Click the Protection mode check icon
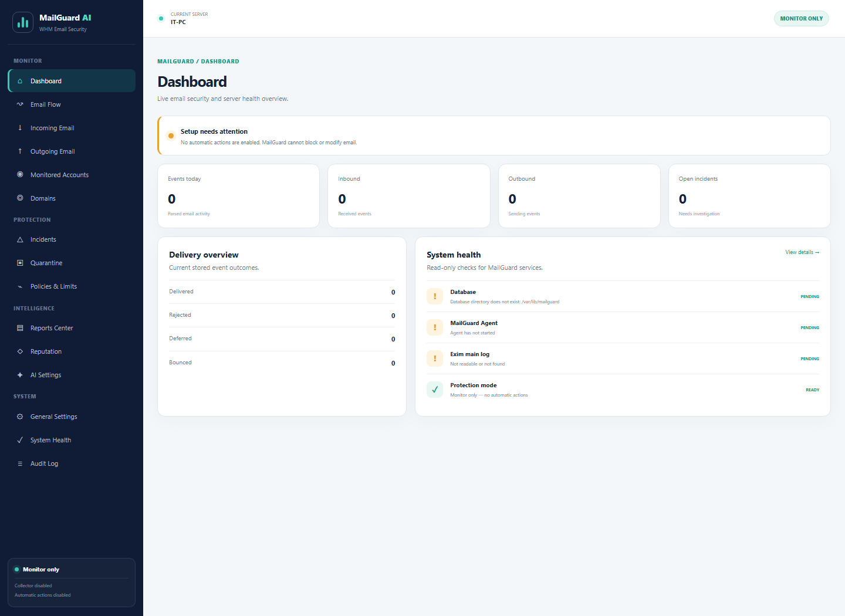The width and height of the screenshot is (845, 616). (x=435, y=390)
